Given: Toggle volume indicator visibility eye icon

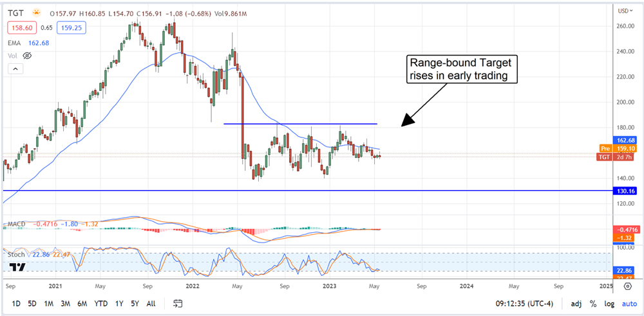Looking at the screenshot, I should tap(27, 55).
